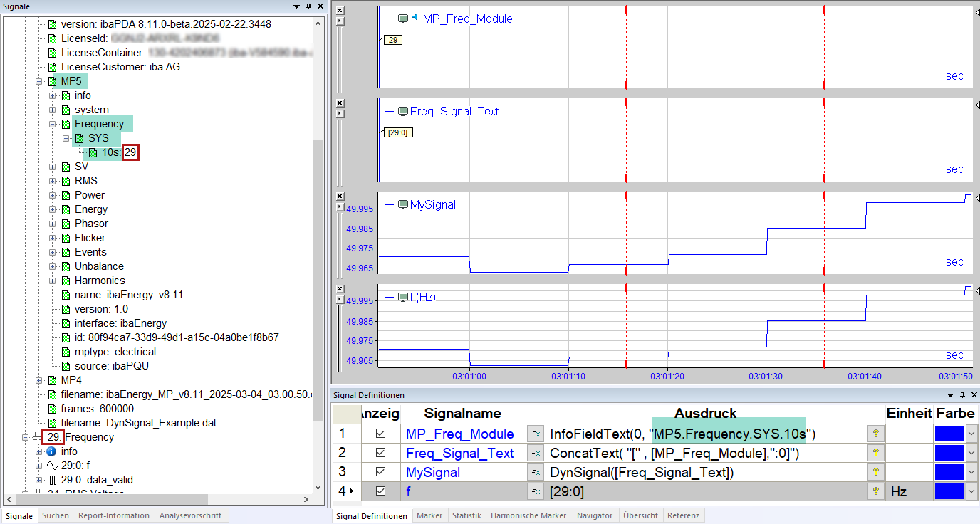Uncheck Anzeige checkbox for MP_Freq_Module
The height and width of the screenshot is (524, 980).
click(380, 434)
